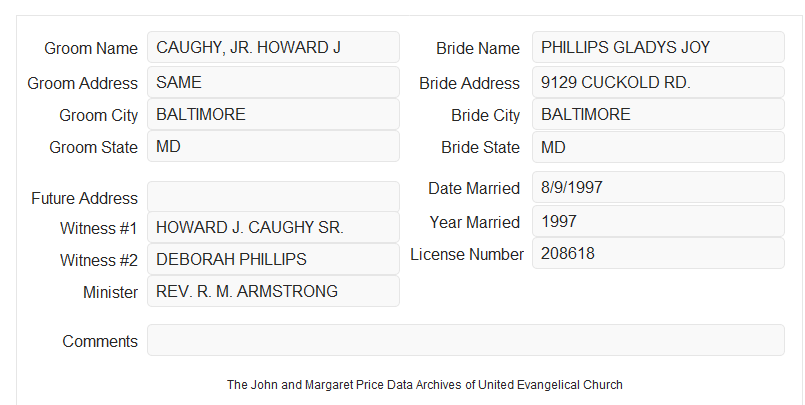Focus the Groom City input box
Screen dimensions: 805x405
click(x=273, y=114)
